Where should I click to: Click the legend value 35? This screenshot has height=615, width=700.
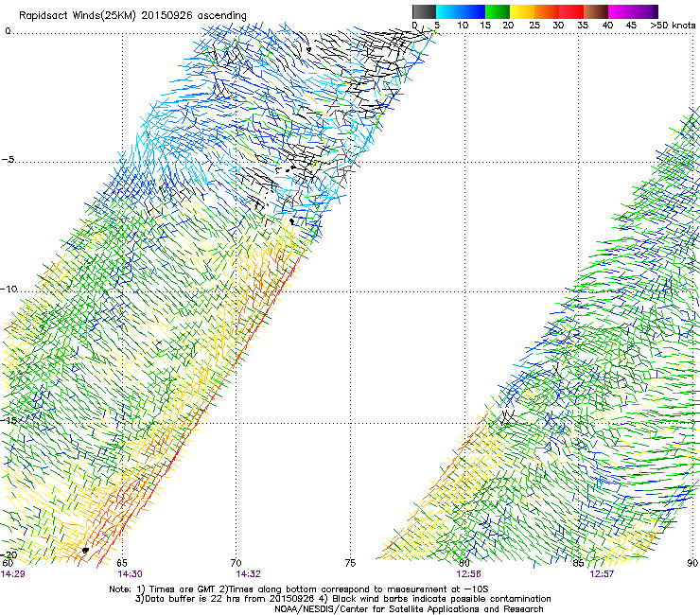pos(583,26)
